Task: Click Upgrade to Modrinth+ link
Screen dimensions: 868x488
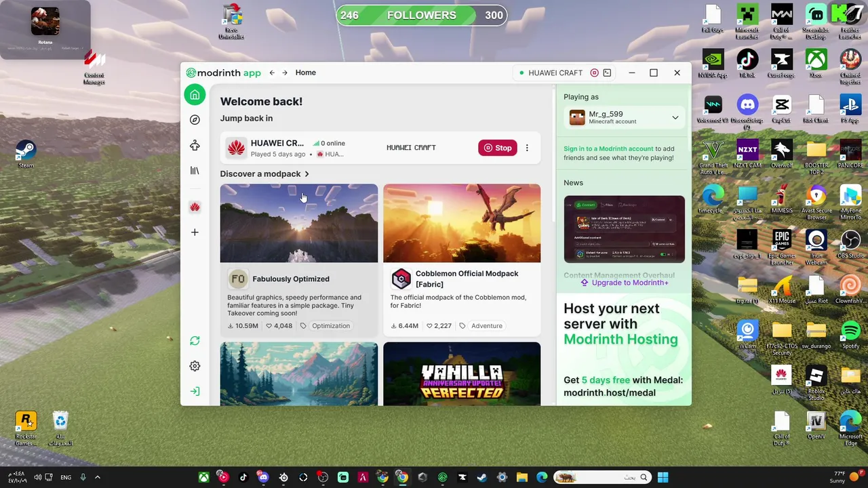Action: coord(624,283)
